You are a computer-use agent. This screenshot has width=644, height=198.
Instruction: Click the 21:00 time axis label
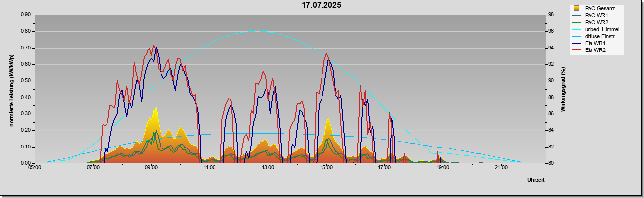pos(501,167)
